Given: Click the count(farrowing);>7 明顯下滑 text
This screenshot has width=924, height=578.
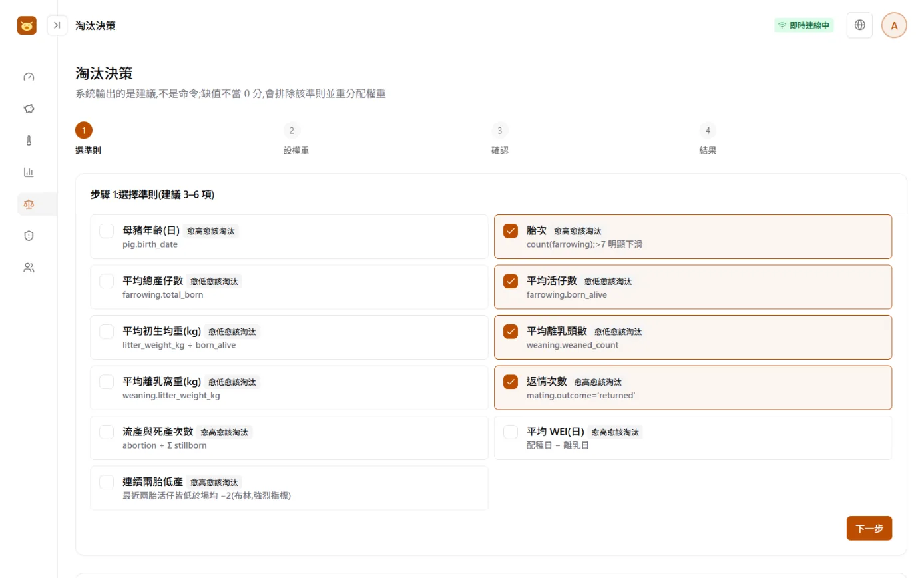Looking at the screenshot, I should click(x=584, y=244).
